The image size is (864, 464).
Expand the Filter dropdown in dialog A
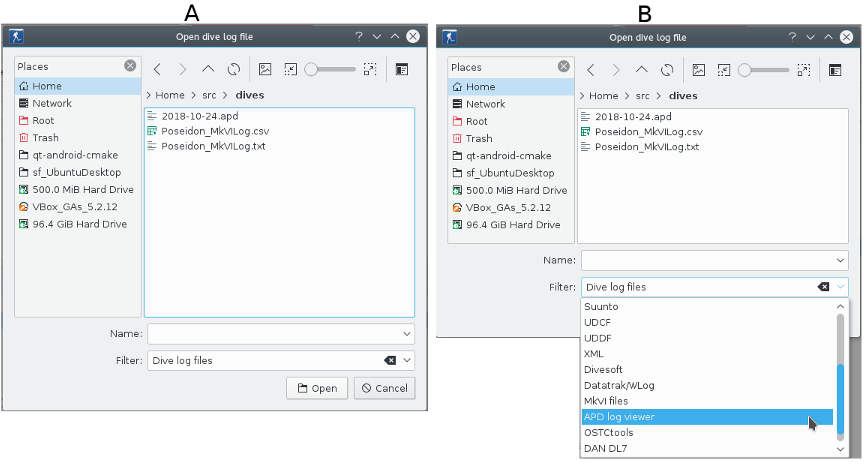click(407, 361)
